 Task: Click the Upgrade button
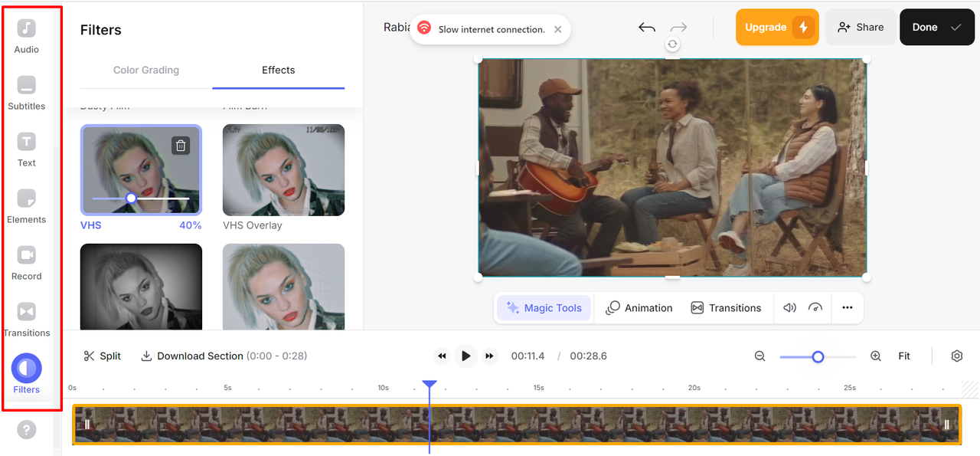[777, 28]
